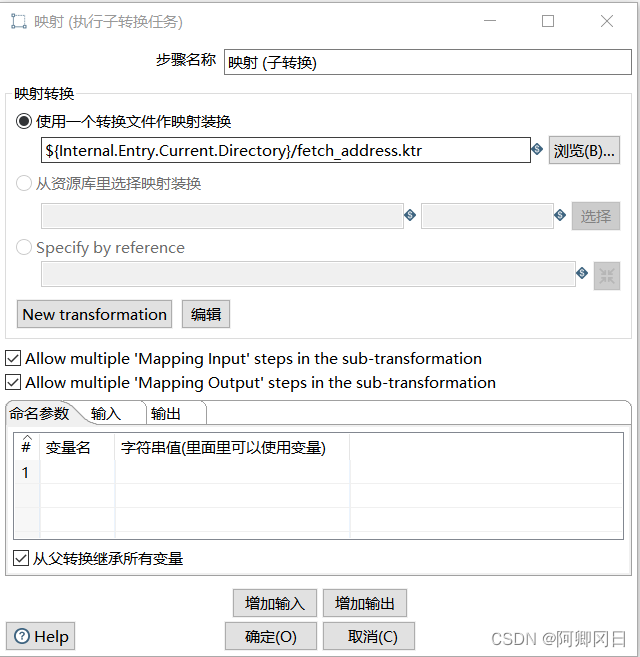The height and width of the screenshot is (657, 640).
Task: Click the variable icon beside the repository directory field
Action: tap(560, 215)
